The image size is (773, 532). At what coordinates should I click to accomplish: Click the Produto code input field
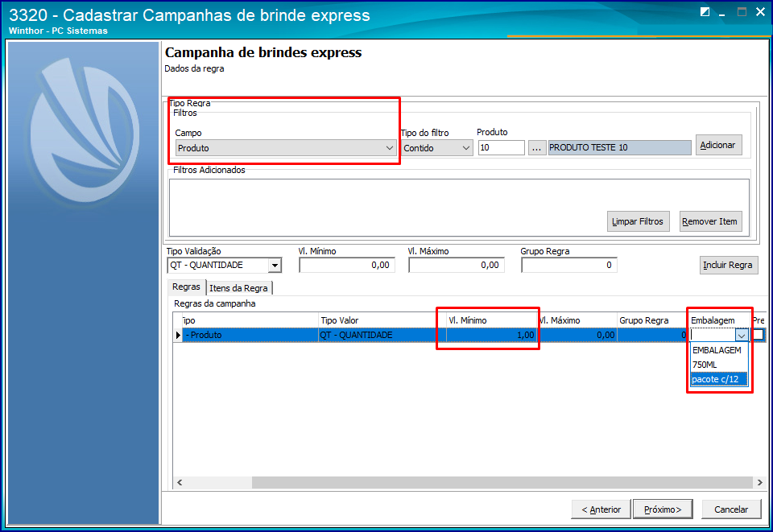click(502, 148)
